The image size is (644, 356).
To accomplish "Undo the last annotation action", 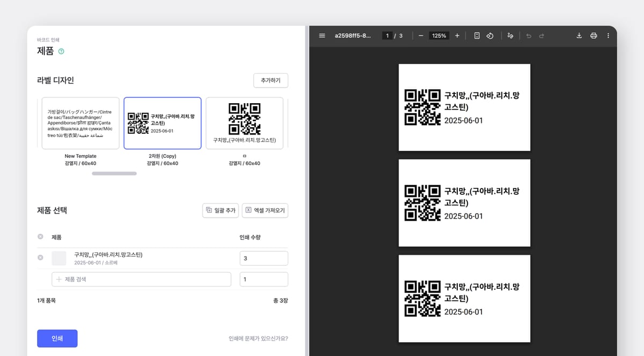I will point(529,35).
